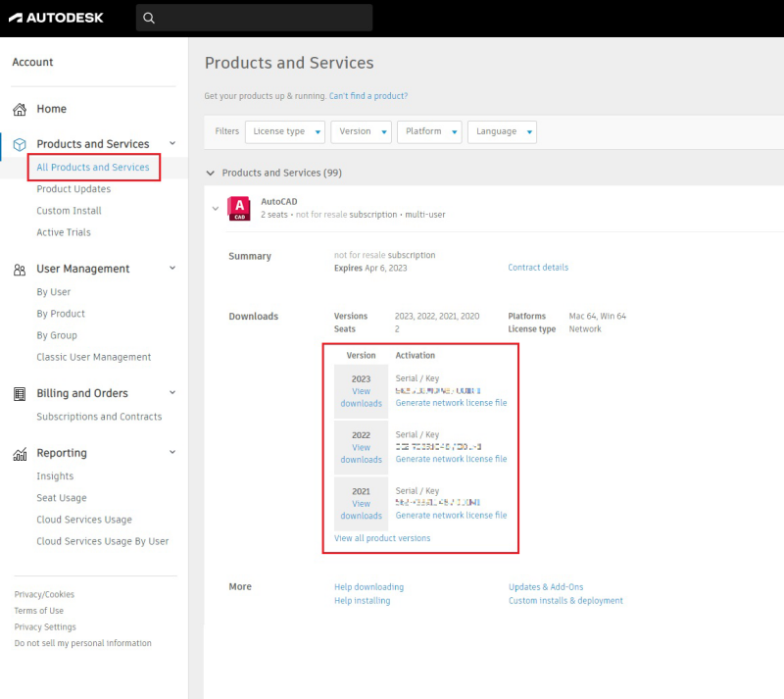The width and height of the screenshot is (784, 699).
Task: Click the Billing and Orders icon
Action: pyautogui.click(x=20, y=394)
